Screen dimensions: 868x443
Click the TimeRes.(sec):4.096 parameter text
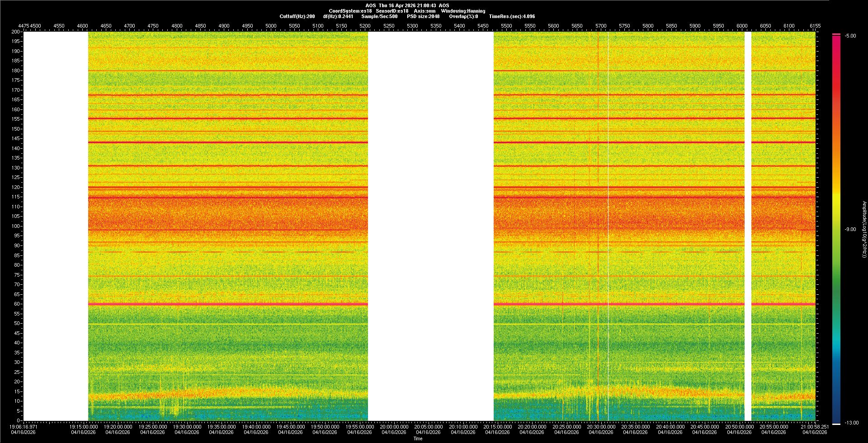pyautogui.click(x=512, y=16)
